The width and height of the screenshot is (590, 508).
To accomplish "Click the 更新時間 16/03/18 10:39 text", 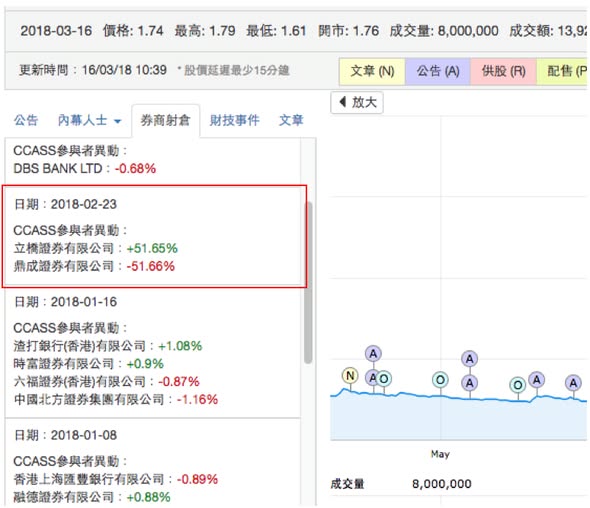I will tap(93, 70).
